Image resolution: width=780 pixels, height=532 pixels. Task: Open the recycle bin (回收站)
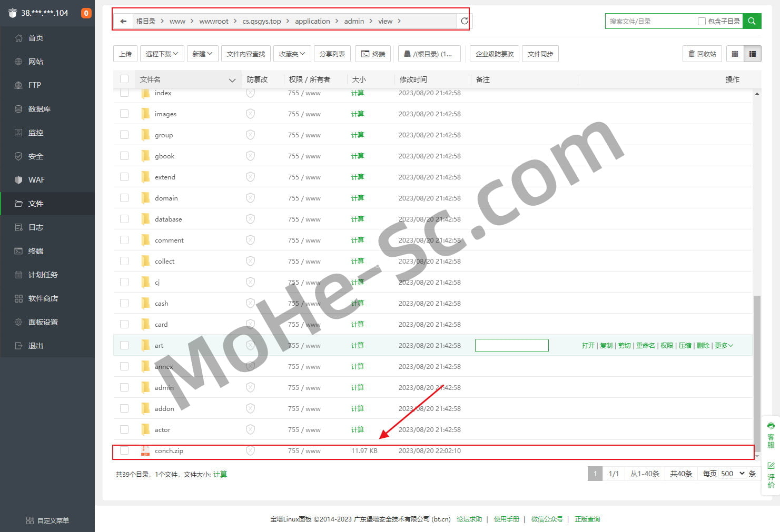click(x=702, y=54)
